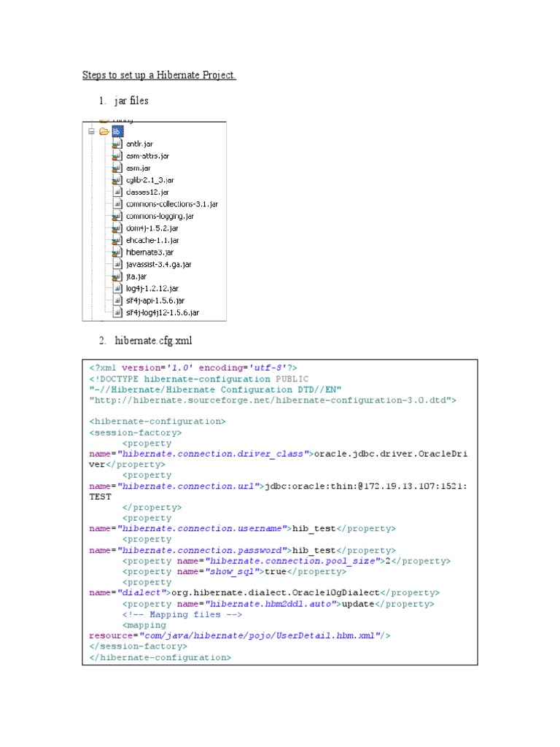The width and height of the screenshot is (560, 747).
Task: Click the slf4j-api-1.5.6.jar file icon
Action: click(117, 300)
